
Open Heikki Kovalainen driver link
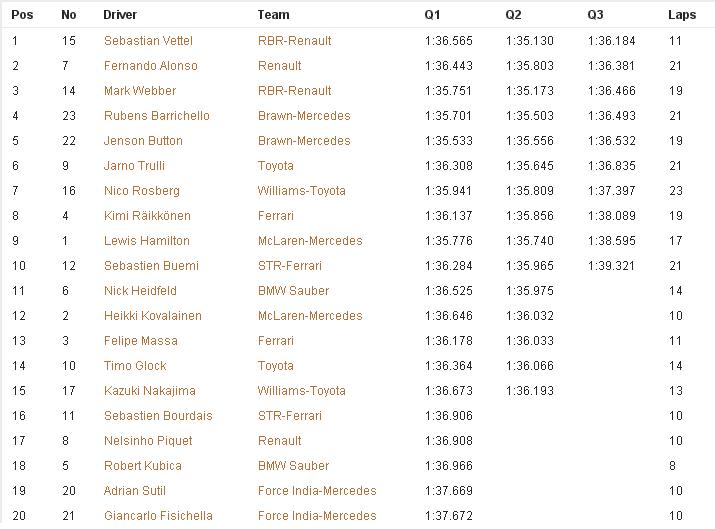pos(152,316)
